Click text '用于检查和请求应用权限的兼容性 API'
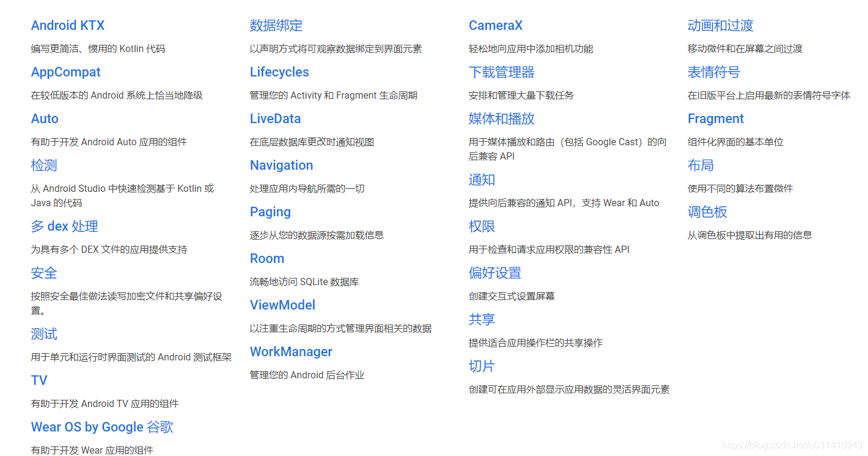The height and width of the screenshot is (456, 868). 549,250
